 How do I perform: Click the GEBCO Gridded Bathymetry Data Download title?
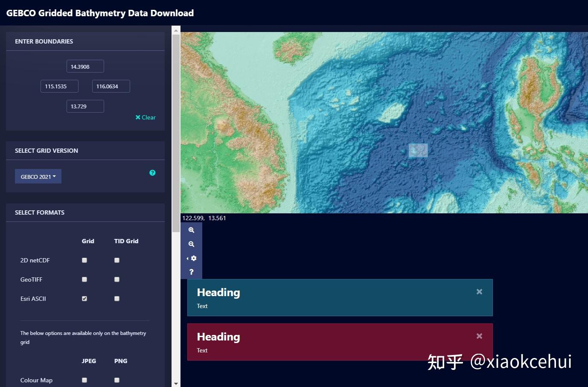pos(100,13)
